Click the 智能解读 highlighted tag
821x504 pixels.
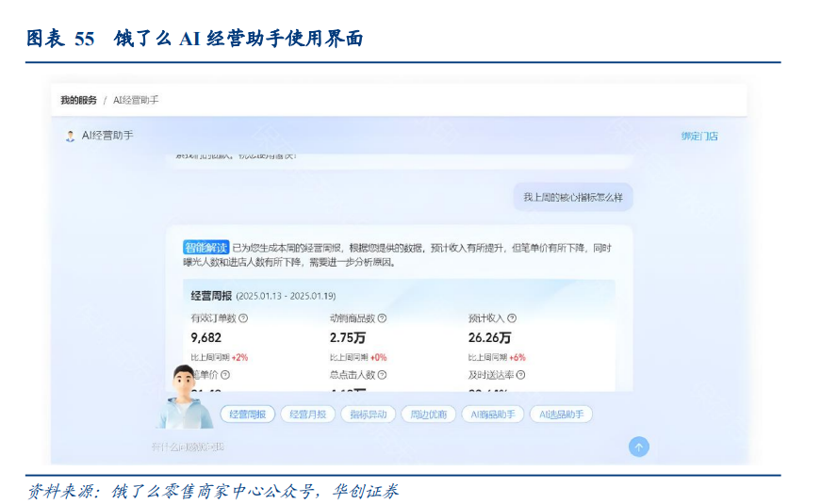click(206, 248)
